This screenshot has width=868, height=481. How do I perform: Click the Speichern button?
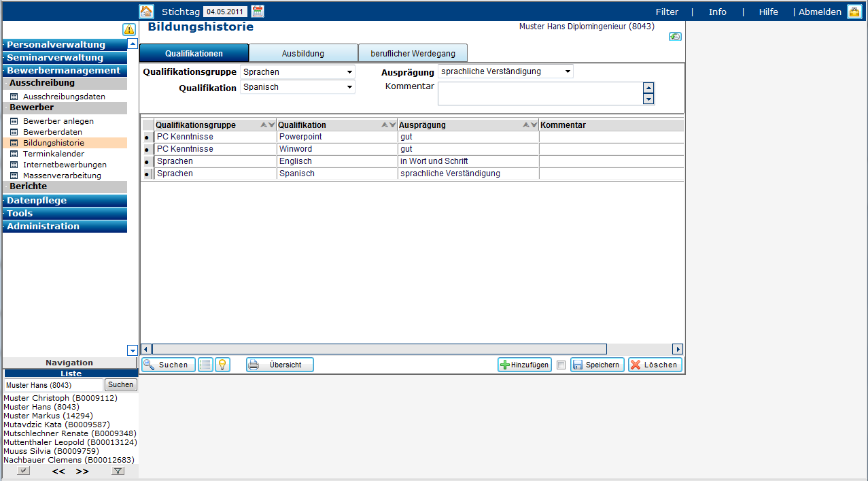click(597, 365)
